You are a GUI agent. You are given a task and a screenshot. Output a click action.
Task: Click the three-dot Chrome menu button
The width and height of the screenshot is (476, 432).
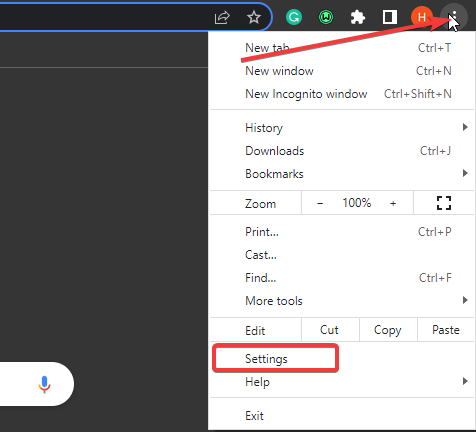coord(454,17)
